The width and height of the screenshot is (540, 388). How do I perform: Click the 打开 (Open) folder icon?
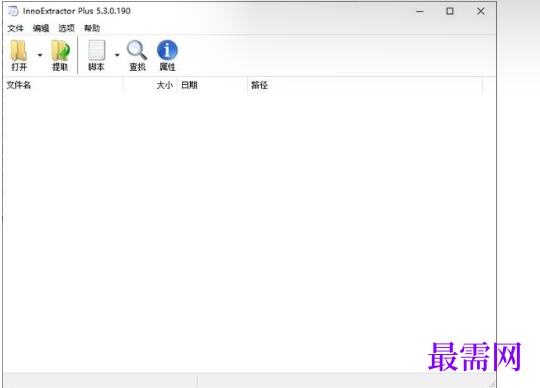19,51
